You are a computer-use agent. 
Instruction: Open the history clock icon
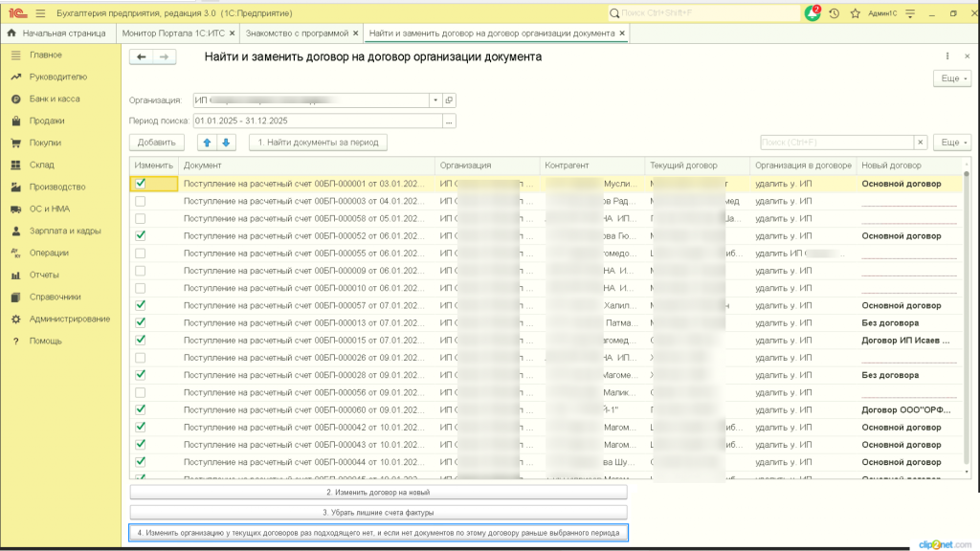835,13
